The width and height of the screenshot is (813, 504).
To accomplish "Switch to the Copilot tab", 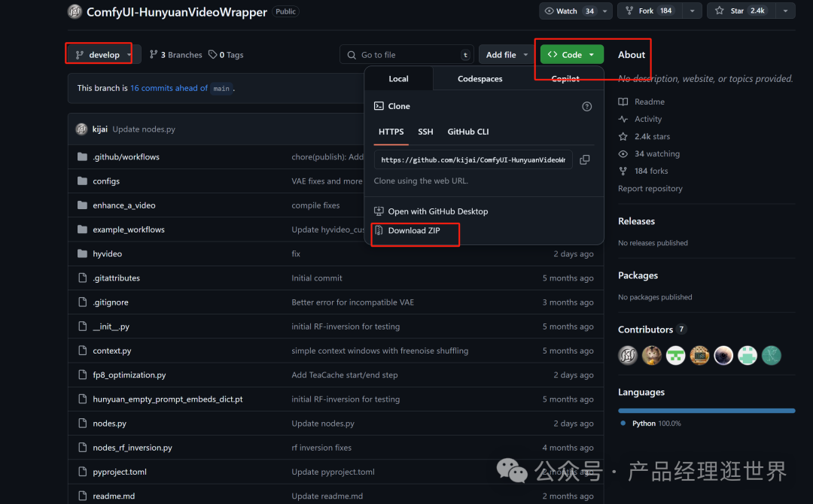I will tap(565, 79).
